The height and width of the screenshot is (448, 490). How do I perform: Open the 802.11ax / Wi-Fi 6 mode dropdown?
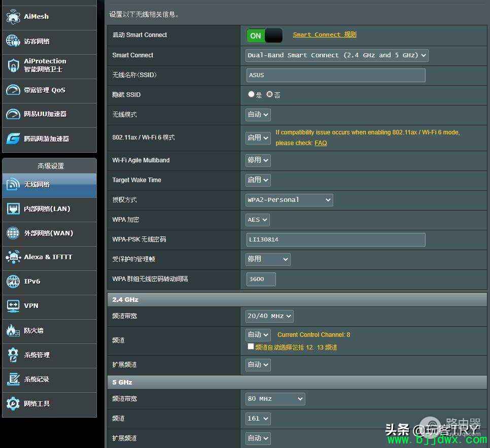click(258, 138)
